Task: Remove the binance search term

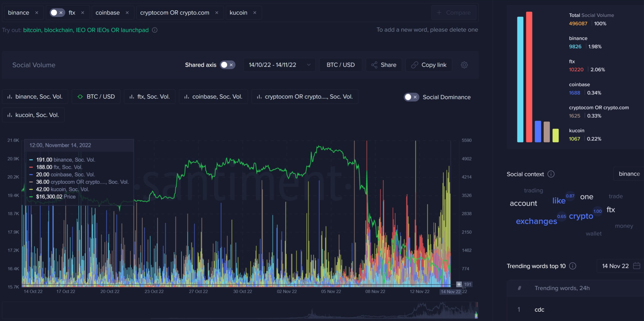Action: [x=37, y=12]
